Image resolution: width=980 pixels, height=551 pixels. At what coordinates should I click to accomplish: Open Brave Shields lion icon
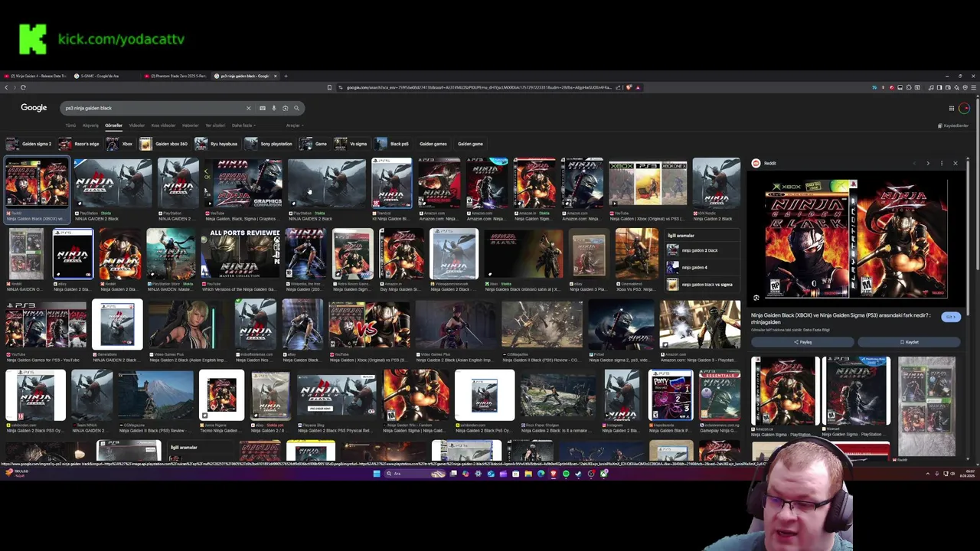point(629,87)
